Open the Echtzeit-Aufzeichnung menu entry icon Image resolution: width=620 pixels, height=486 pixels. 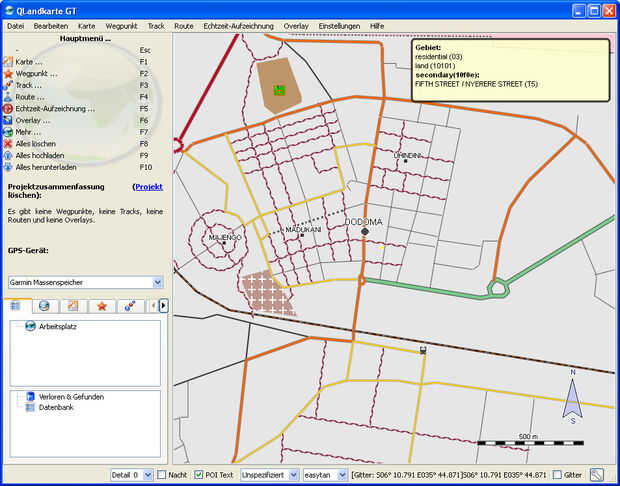(8, 109)
